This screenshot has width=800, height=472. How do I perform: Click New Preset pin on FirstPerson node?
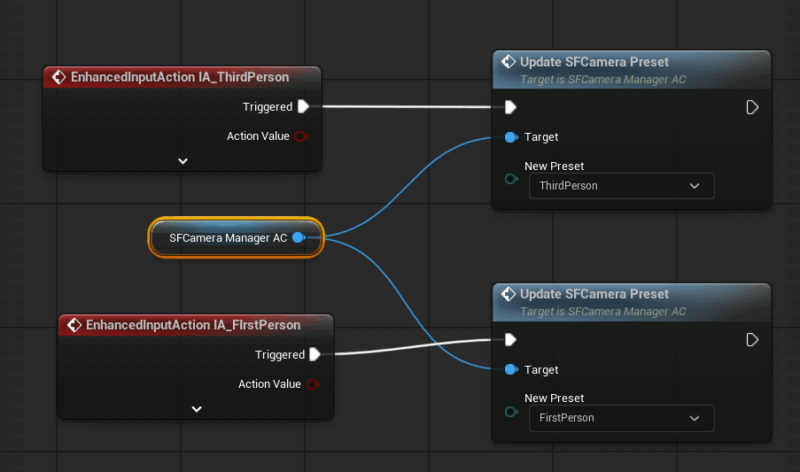511,411
